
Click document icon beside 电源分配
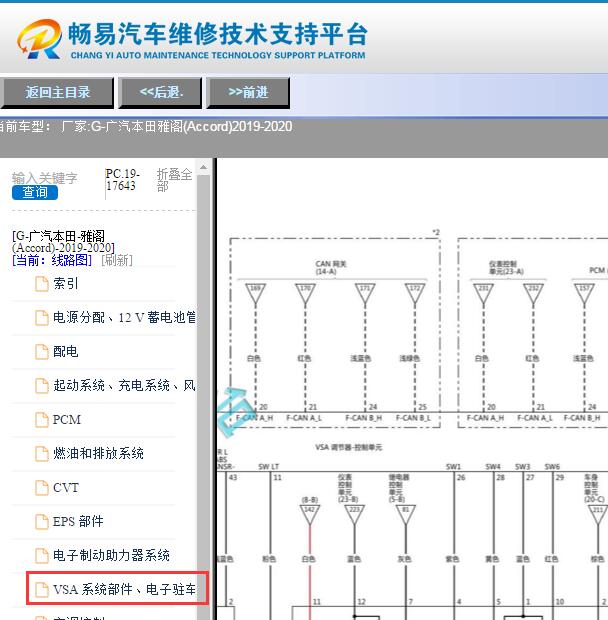pyautogui.click(x=42, y=318)
